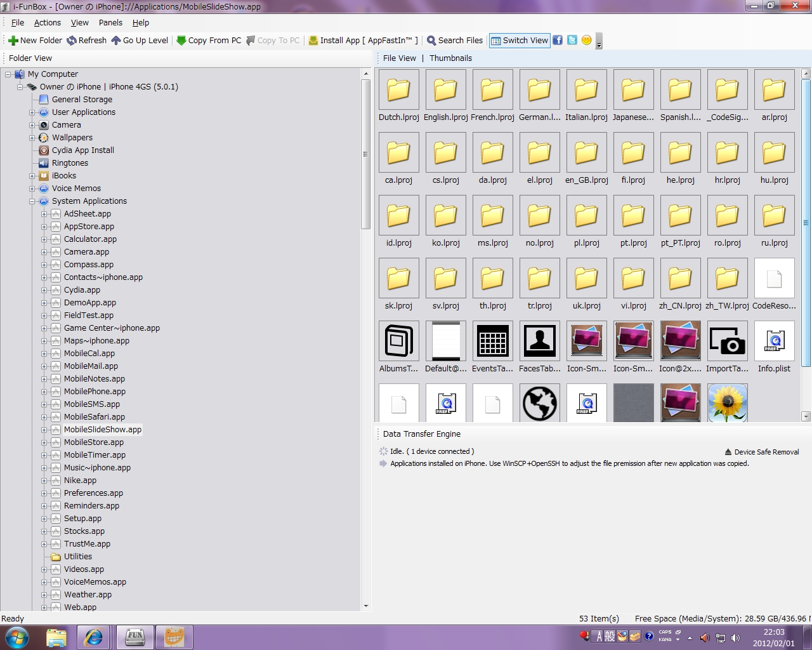Select the globe icon thumbnail

539,403
